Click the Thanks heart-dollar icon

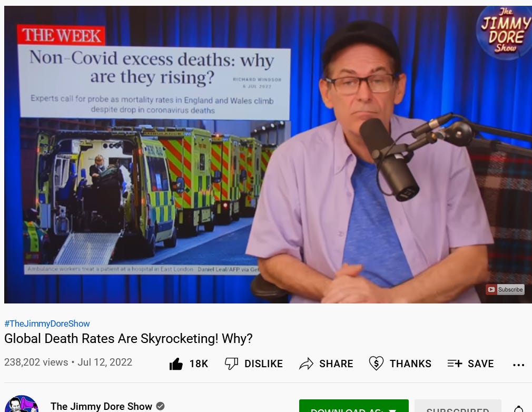click(x=376, y=363)
